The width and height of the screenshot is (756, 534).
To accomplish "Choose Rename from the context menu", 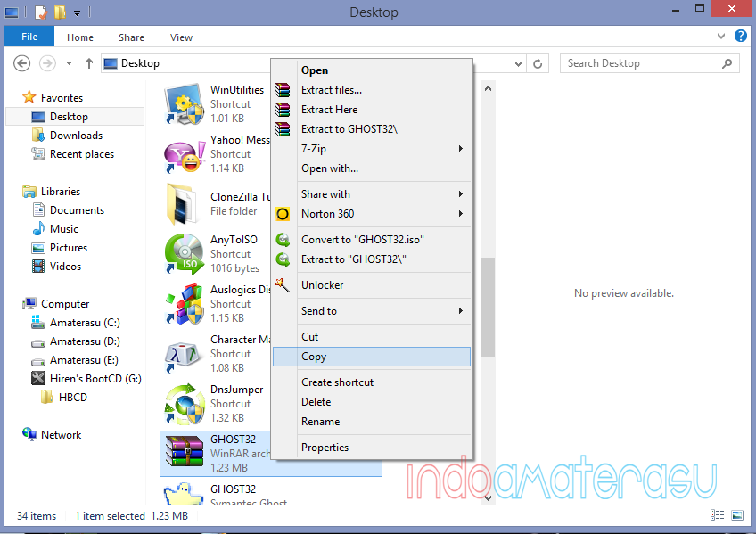I will tap(371, 422).
